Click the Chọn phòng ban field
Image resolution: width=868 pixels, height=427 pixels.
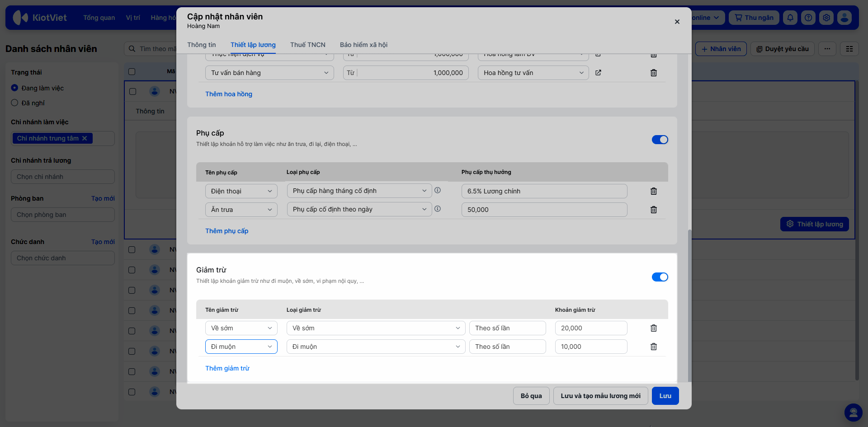(63, 215)
